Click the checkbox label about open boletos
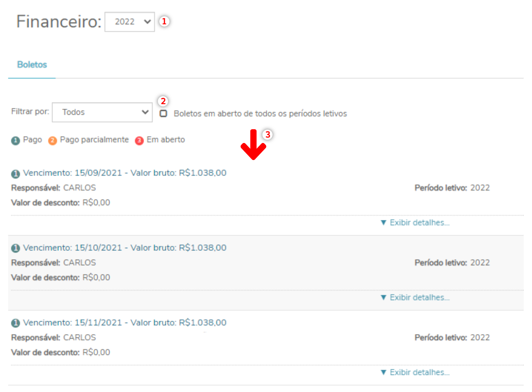The image size is (532, 392). click(260, 114)
